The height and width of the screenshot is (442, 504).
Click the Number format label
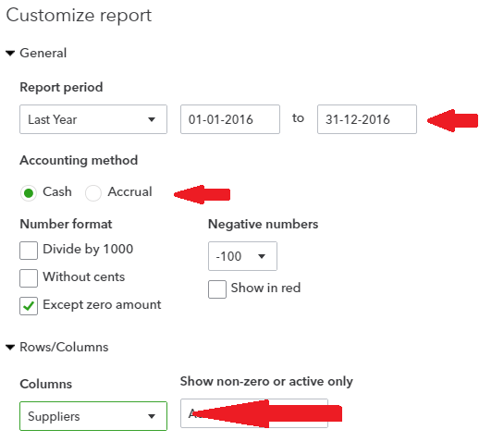(66, 224)
